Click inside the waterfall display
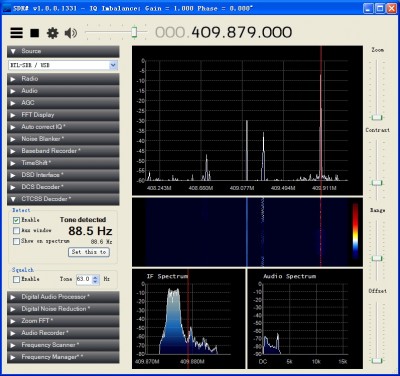400x376 pixels. pos(247,232)
